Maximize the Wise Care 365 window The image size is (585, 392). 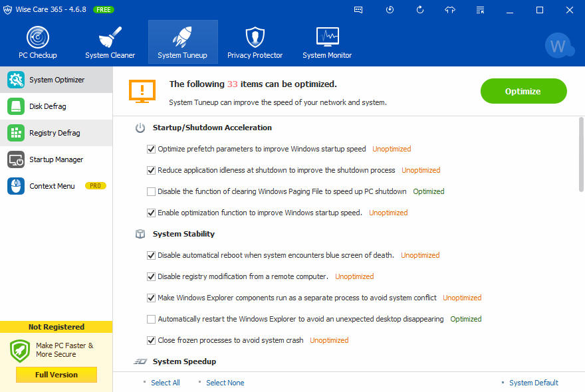click(x=540, y=10)
